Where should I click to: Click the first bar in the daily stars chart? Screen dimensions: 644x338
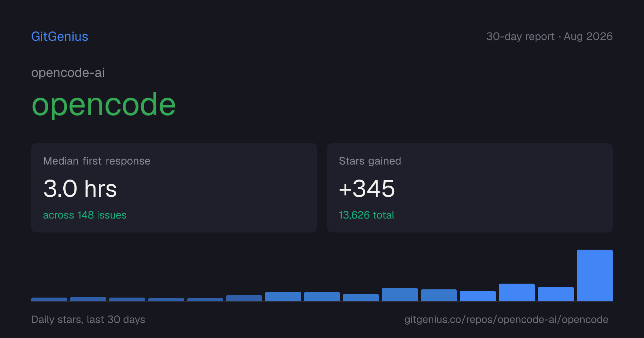coord(49,299)
